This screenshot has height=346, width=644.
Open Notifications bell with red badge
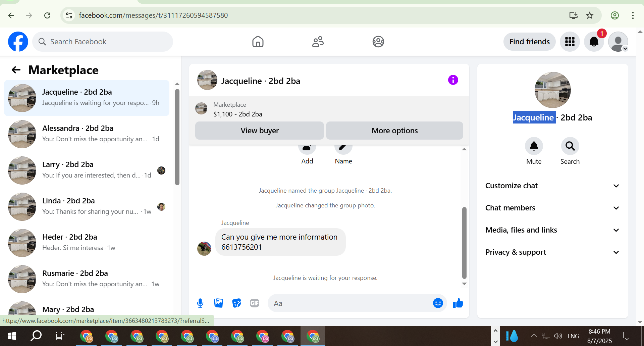(594, 42)
